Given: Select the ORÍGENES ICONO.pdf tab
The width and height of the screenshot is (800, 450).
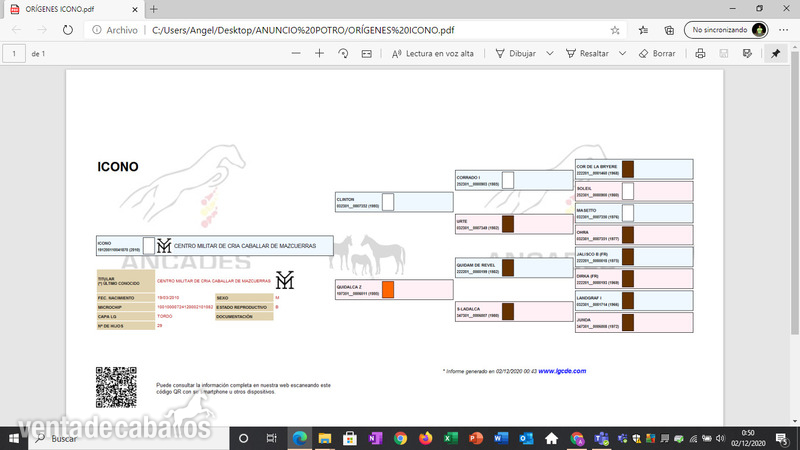Looking at the screenshot, I should 71,9.
